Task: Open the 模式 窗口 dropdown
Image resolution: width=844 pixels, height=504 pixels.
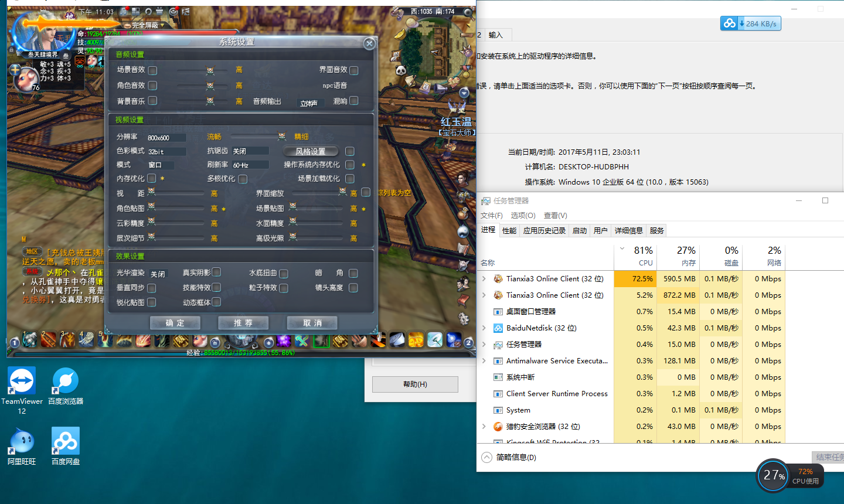Action: coord(162,165)
